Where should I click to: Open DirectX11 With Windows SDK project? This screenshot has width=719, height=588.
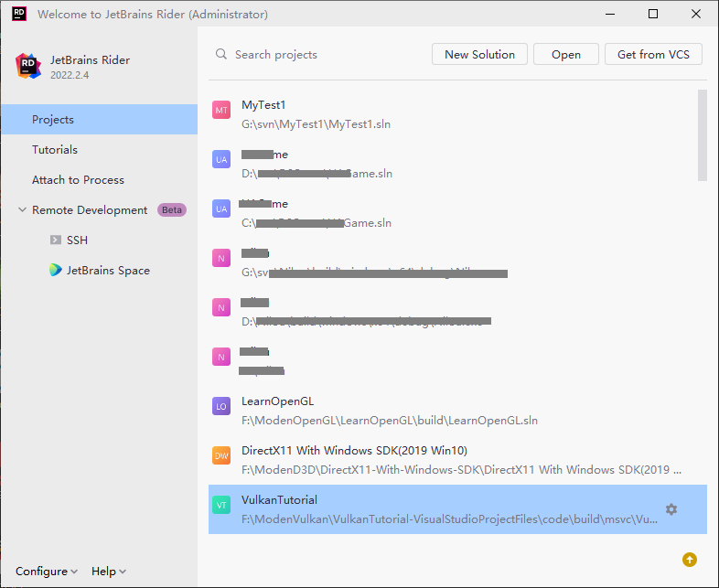[x=457, y=460]
